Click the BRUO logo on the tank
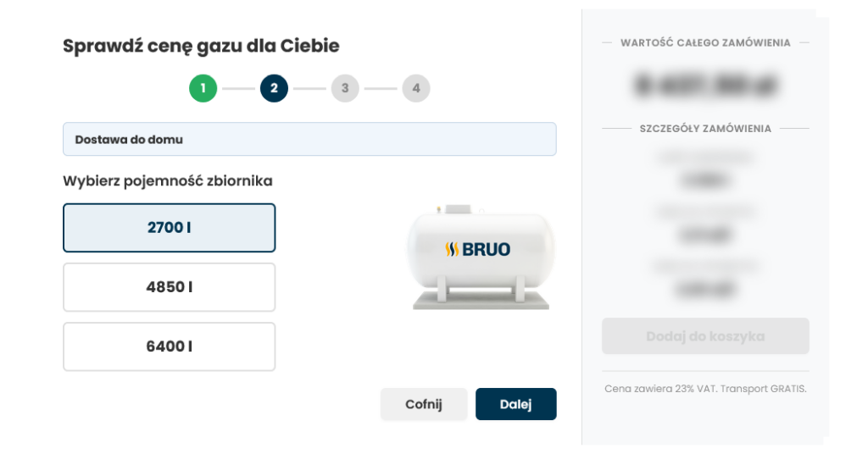This screenshot has width=868, height=454. (x=478, y=249)
